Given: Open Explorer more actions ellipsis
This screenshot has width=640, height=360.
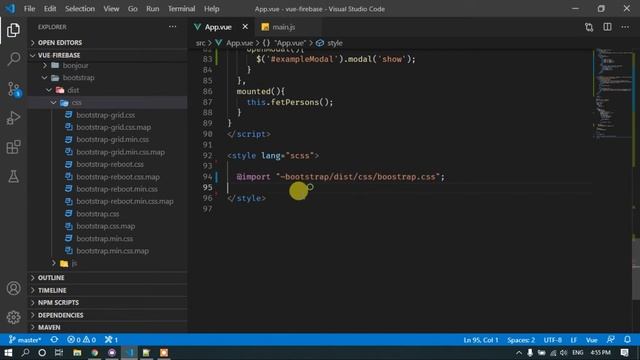Looking at the screenshot, I should pyautogui.click(x=173, y=27).
